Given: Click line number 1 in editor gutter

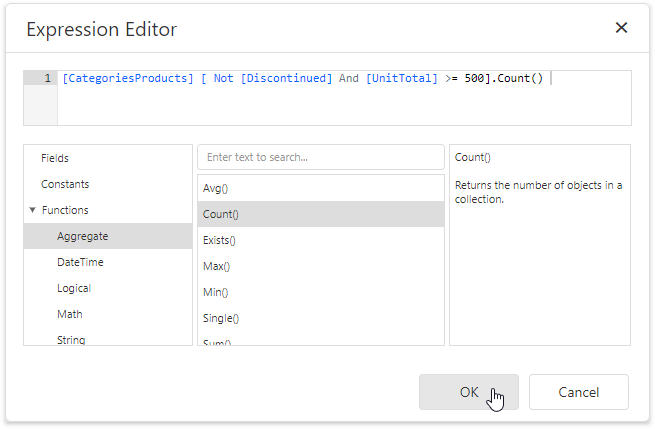Looking at the screenshot, I should tap(45, 78).
